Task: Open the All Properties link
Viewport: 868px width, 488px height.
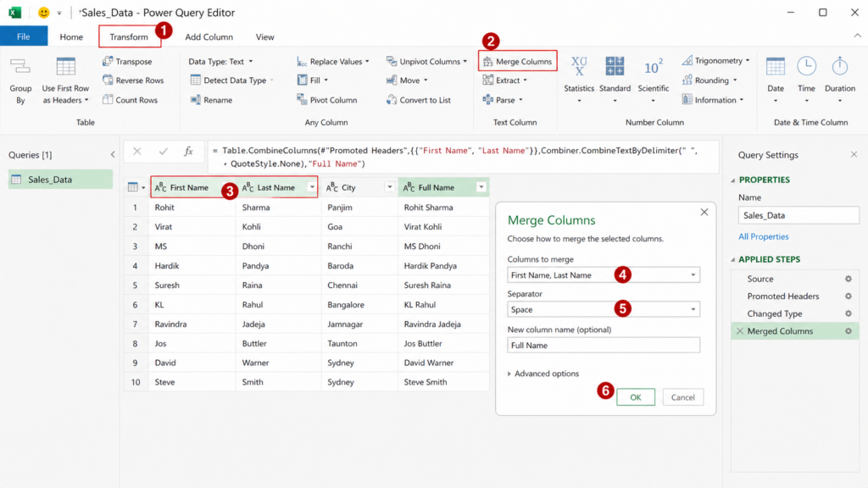Action: (764, 237)
